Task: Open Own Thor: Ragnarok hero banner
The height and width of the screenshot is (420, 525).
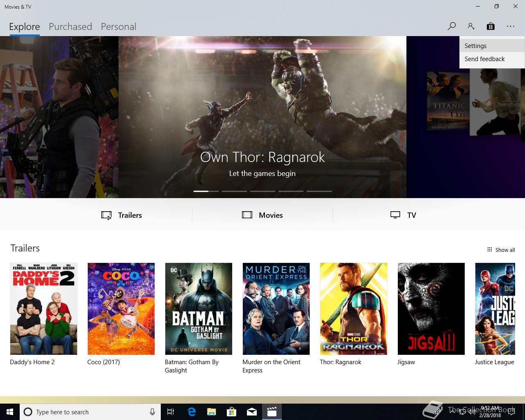Action: tap(262, 117)
